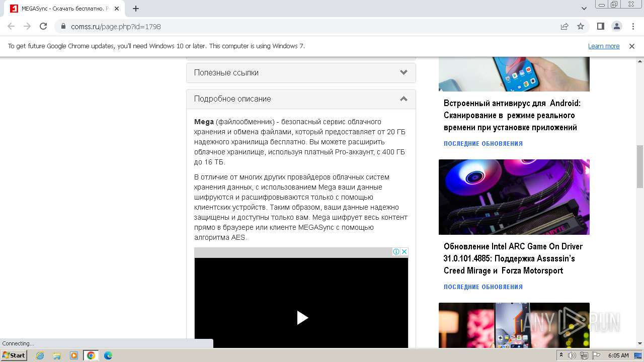Play the embedded video ad
644x362 pixels.
click(x=302, y=318)
